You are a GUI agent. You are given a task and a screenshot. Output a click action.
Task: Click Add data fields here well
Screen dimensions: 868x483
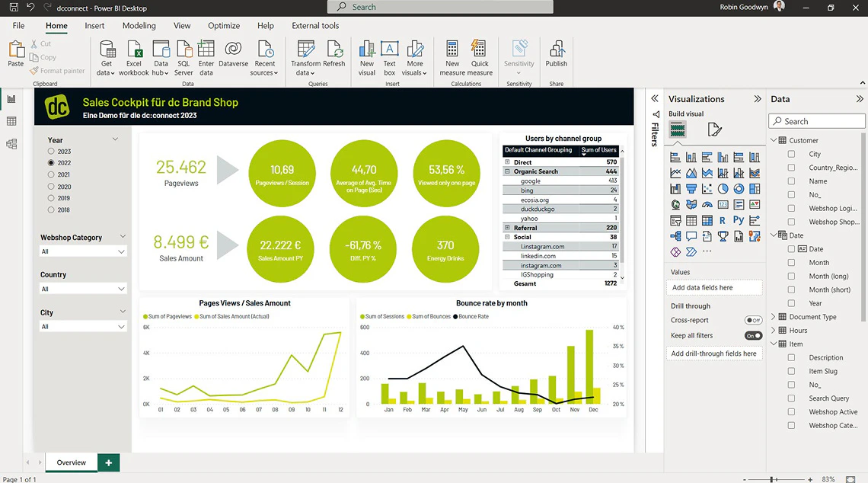[714, 287]
